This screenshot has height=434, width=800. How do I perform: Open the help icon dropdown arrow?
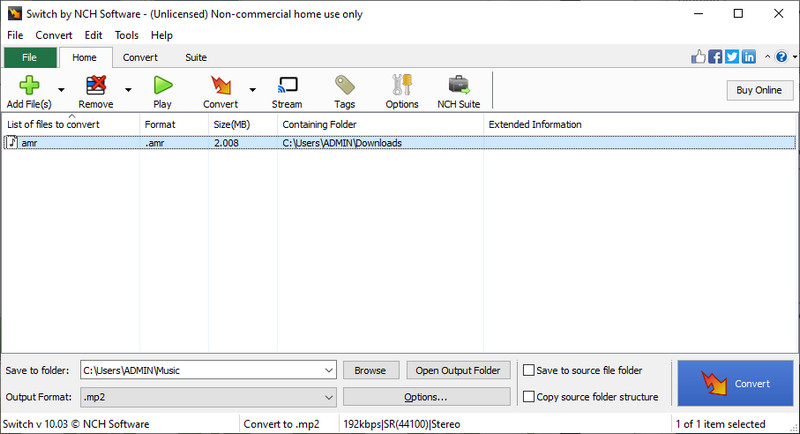pyautogui.click(x=794, y=57)
